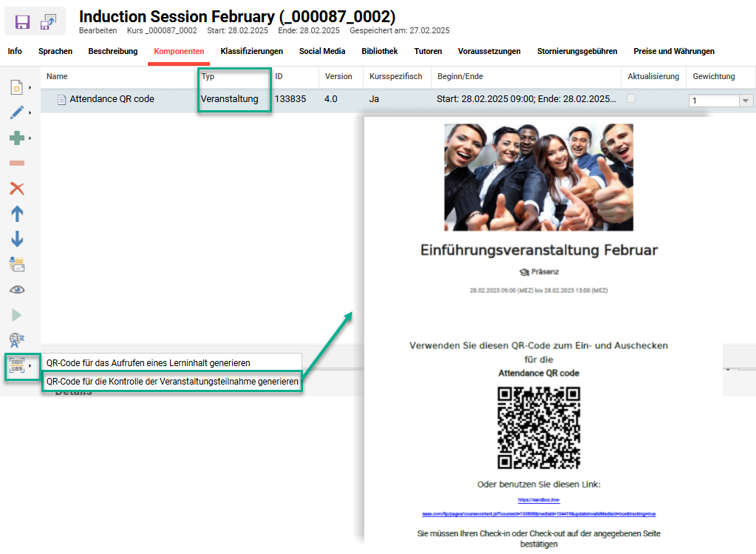Screen dimensions: 756x554
Task: Click the ID value 133835
Action: coord(290,99)
